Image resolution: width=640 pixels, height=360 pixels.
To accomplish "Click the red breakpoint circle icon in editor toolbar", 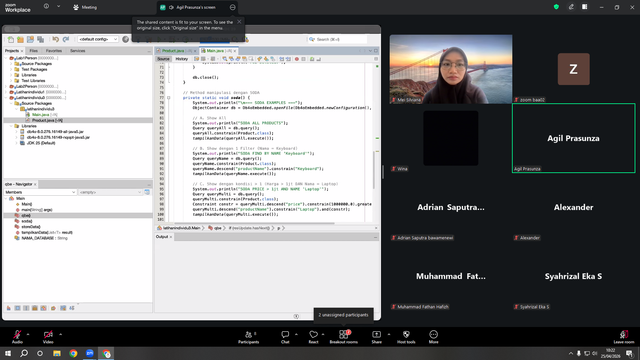I will tap(297, 59).
